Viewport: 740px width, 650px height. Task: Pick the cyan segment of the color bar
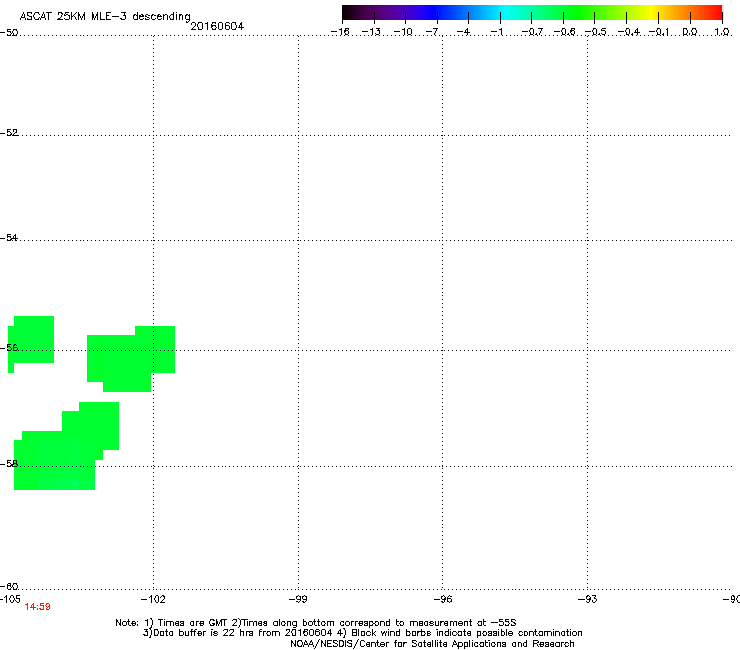click(x=507, y=13)
